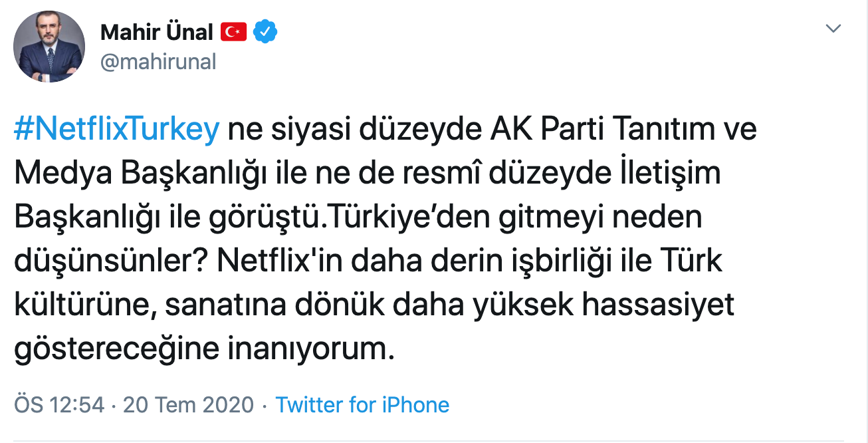
Task: Click the avatar thumbnail of the account
Action: pos(49,47)
